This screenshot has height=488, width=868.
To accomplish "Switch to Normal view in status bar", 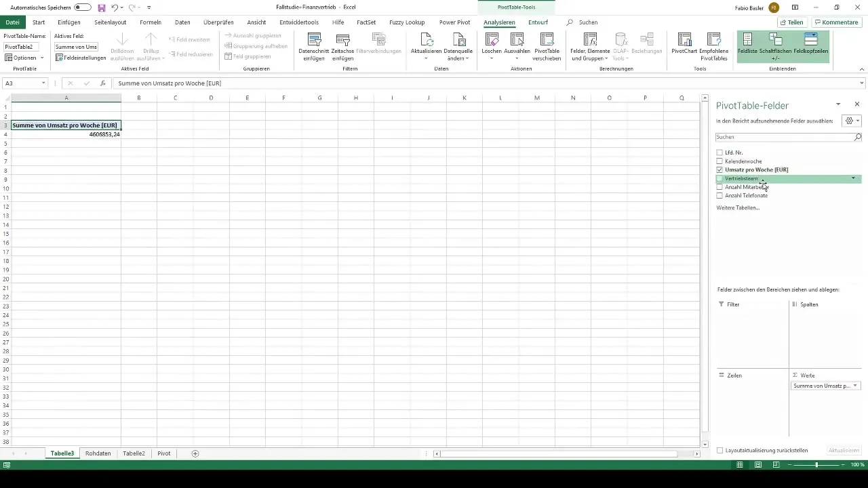I will (x=740, y=465).
